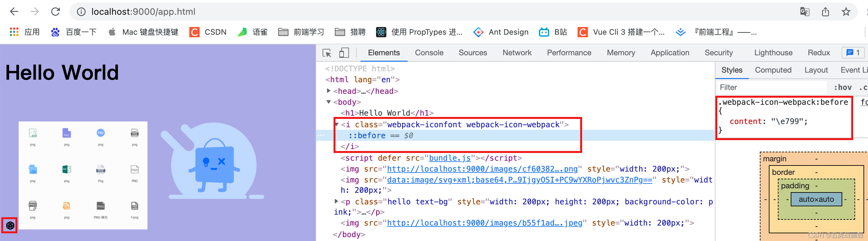Bookmark page with the star icon

tap(846, 12)
